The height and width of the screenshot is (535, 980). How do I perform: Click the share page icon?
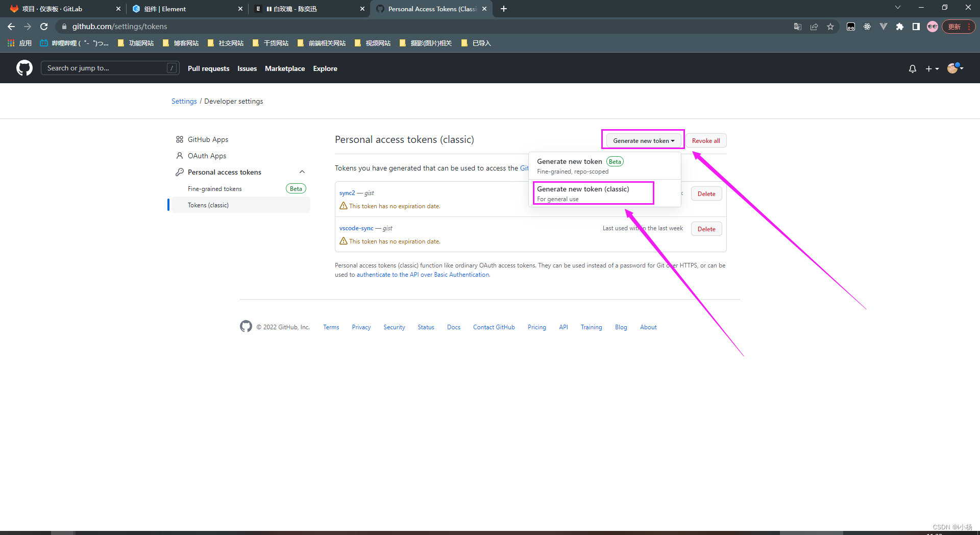click(x=814, y=27)
